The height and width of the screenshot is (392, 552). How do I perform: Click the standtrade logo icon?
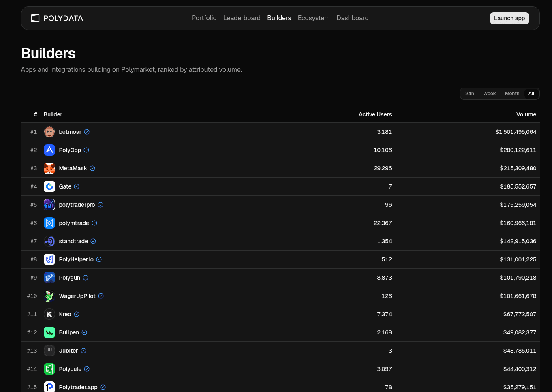[x=49, y=241]
